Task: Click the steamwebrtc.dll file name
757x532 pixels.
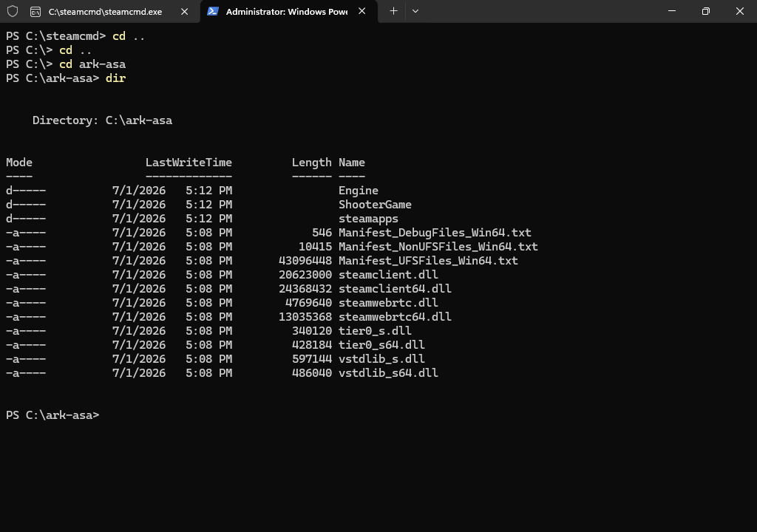Action: (x=388, y=303)
